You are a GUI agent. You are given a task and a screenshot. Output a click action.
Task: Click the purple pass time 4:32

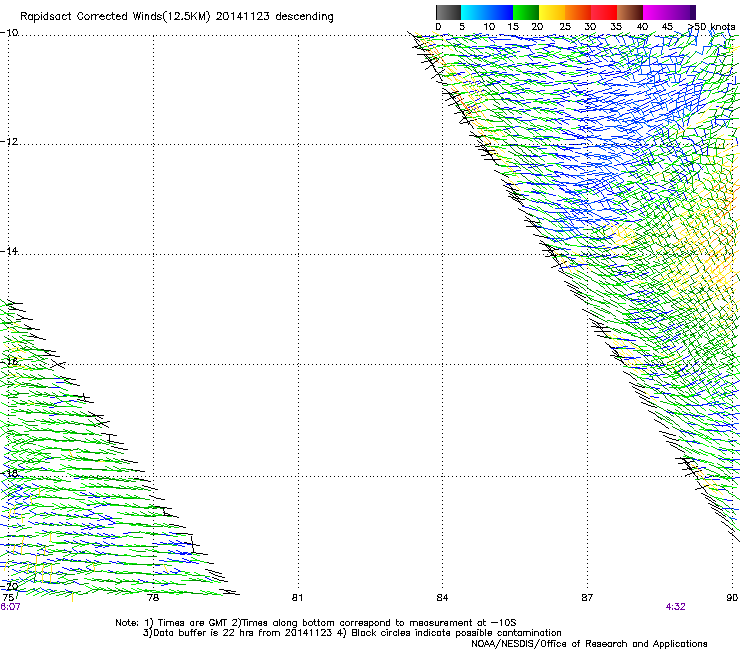tap(675, 607)
